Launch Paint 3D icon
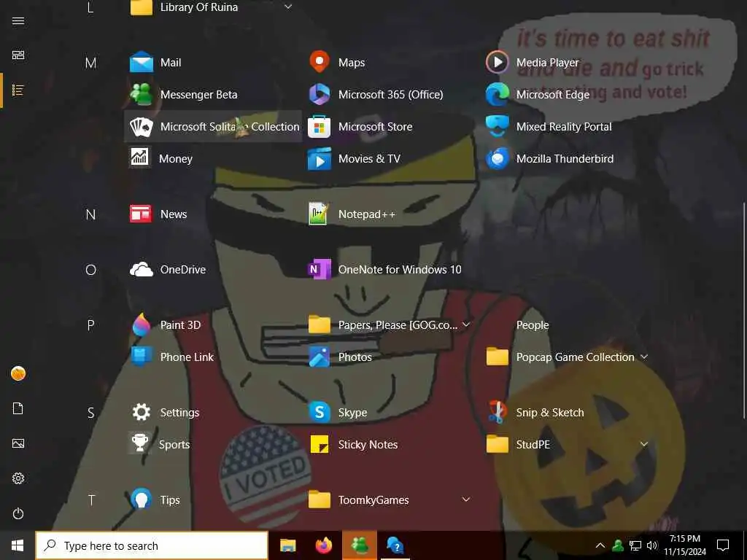The image size is (747, 560). (141, 324)
